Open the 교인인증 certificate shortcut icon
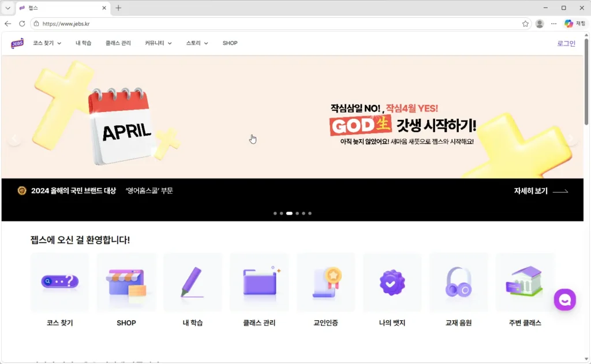591x364 pixels. 326,282
